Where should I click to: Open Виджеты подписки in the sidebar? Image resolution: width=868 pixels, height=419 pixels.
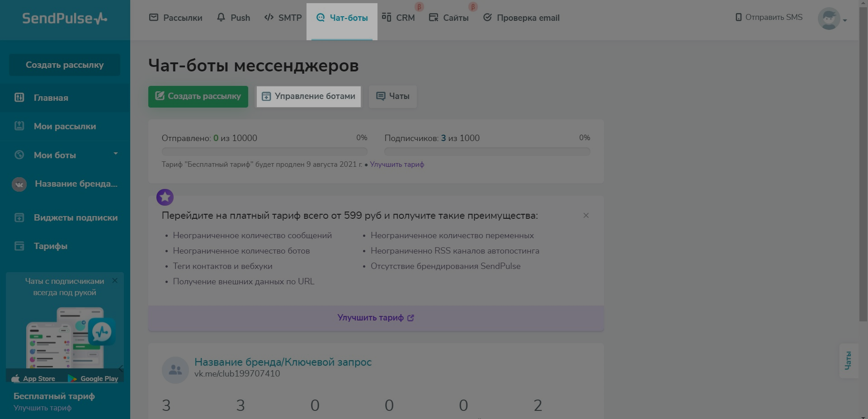tap(65, 217)
